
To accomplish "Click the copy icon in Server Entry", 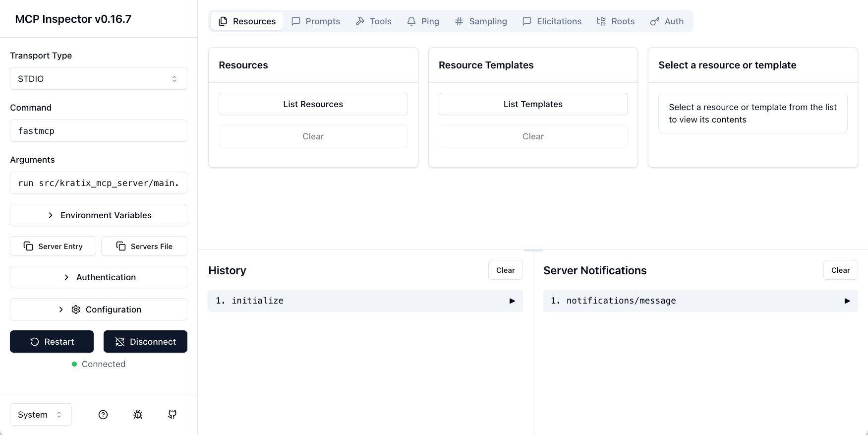I will 28,246.
